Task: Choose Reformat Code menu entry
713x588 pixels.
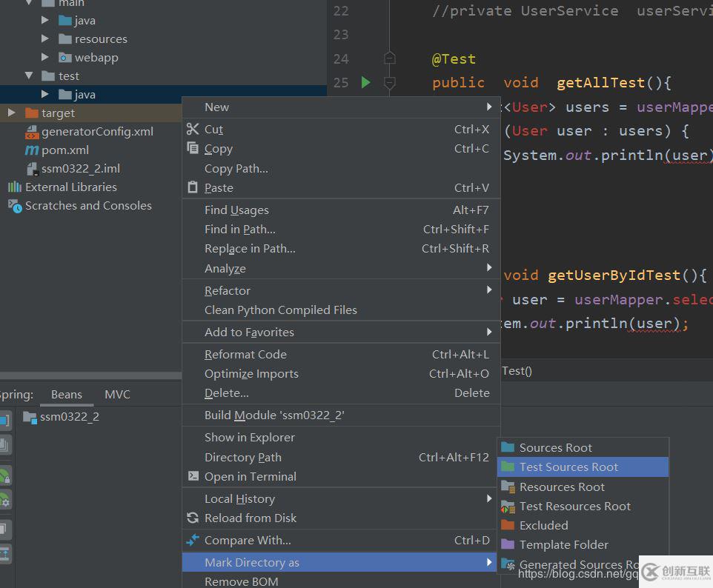Action: point(341,354)
